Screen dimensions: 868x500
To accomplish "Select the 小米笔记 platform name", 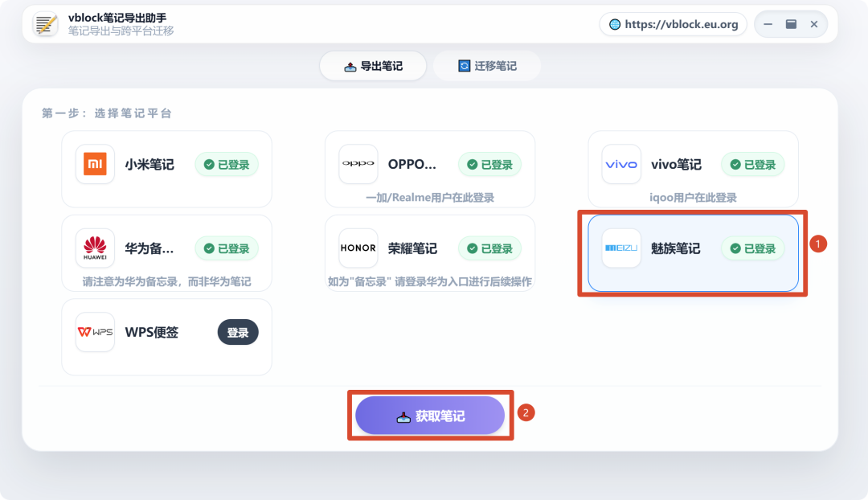I will tap(149, 165).
